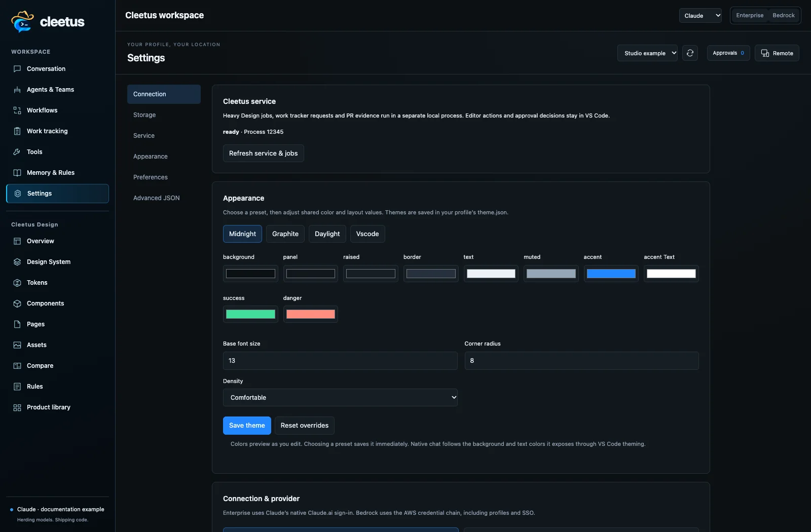Pick the background color swatch
811x532 pixels.
coord(250,274)
